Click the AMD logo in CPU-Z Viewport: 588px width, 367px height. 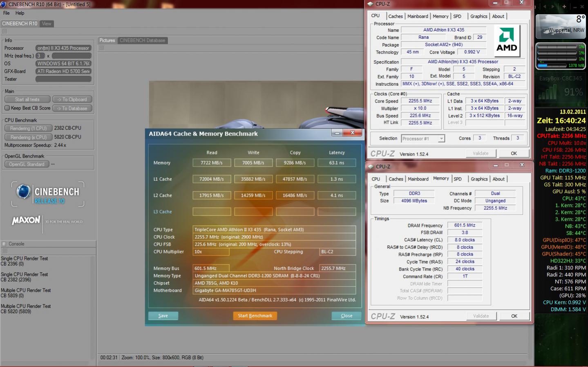coord(507,41)
